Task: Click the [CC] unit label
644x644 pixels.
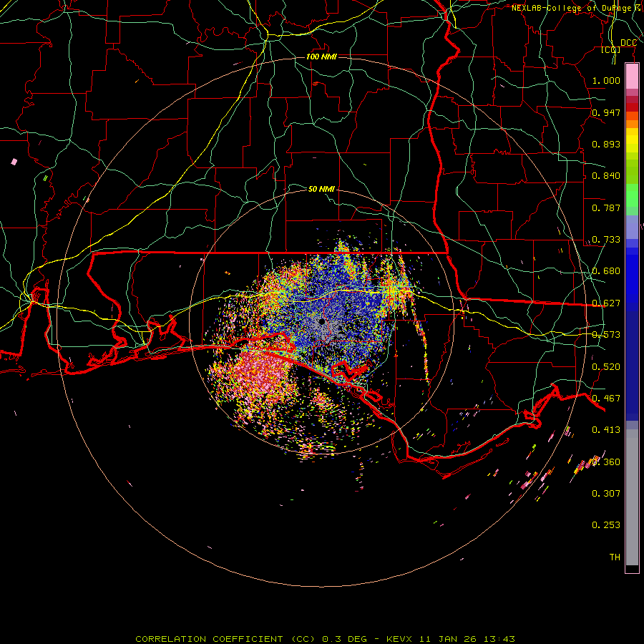Action: [x=611, y=49]
